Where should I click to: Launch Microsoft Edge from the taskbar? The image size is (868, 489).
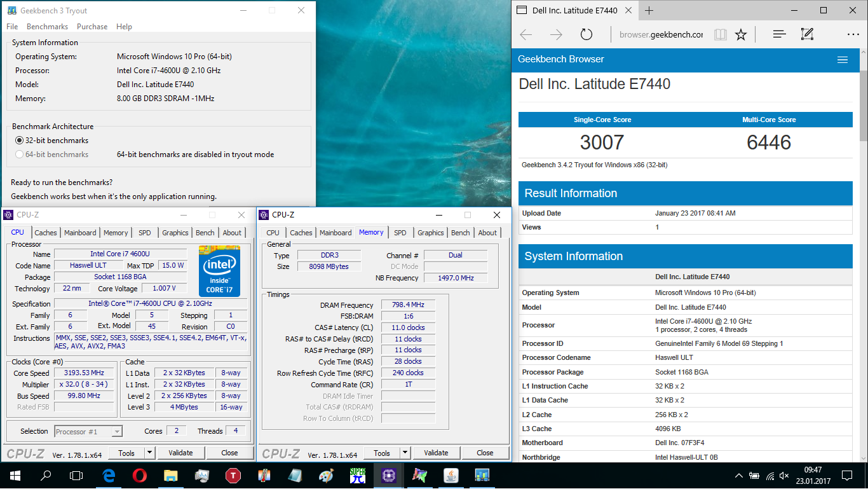click(x=109, y=475)
